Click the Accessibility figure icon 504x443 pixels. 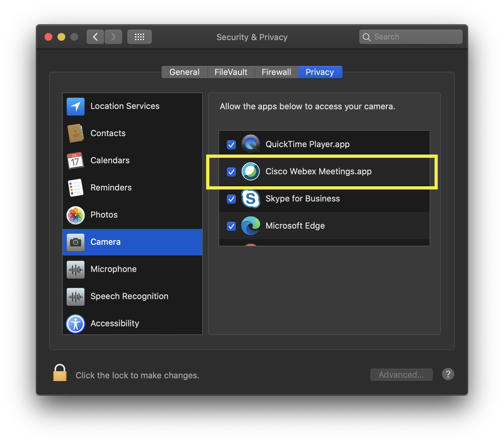tap(76, 324)
